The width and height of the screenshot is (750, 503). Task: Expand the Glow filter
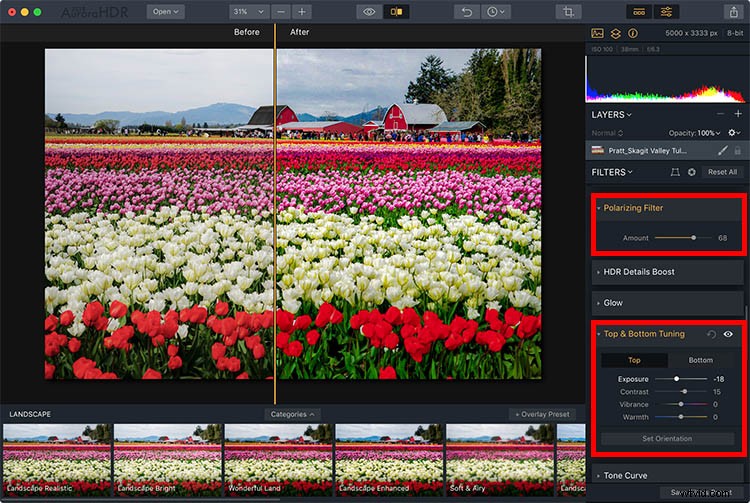coord(668,303)
